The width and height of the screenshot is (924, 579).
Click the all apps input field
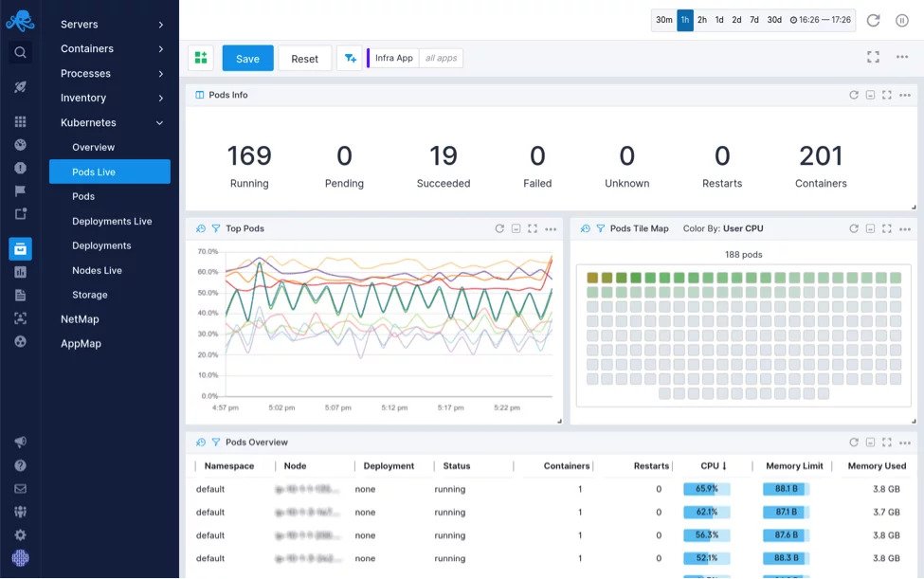coord(440,57)
